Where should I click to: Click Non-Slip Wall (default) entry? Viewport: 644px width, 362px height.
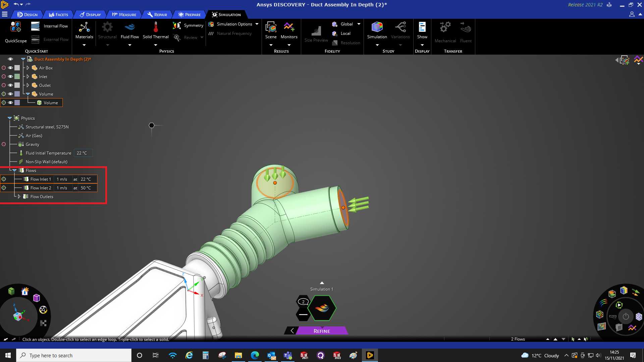(x=46, y=162)
